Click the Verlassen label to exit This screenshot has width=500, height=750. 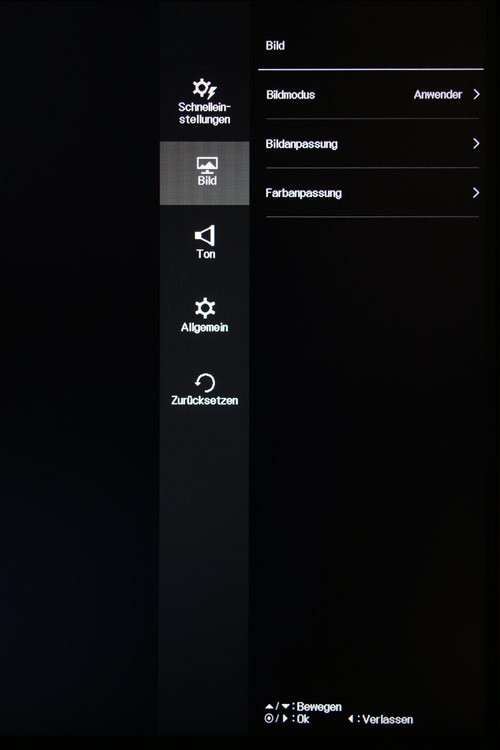[x=388, y=719]
